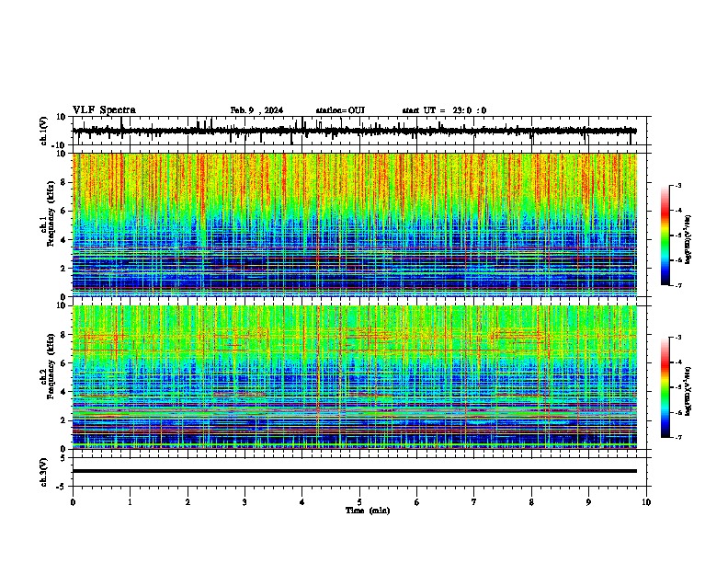Viewport: 728px width, 563px height.
Task: Click time-axis tick label "6"
Action: (417, 502)
